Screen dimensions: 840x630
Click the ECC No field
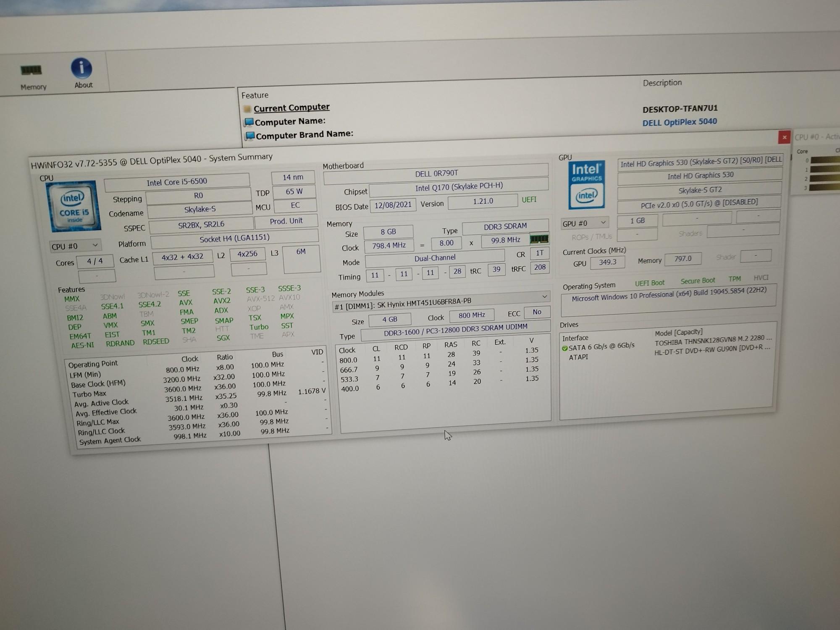click(537, 312)
